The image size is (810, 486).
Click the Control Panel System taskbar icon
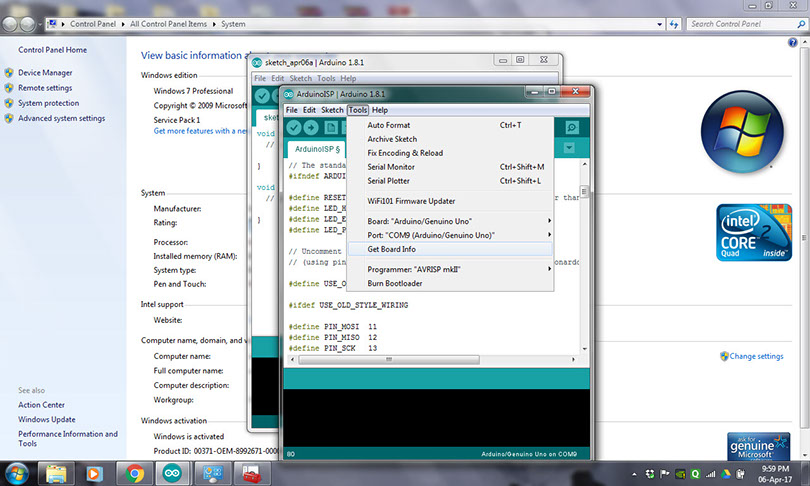[x=212, y=473]
